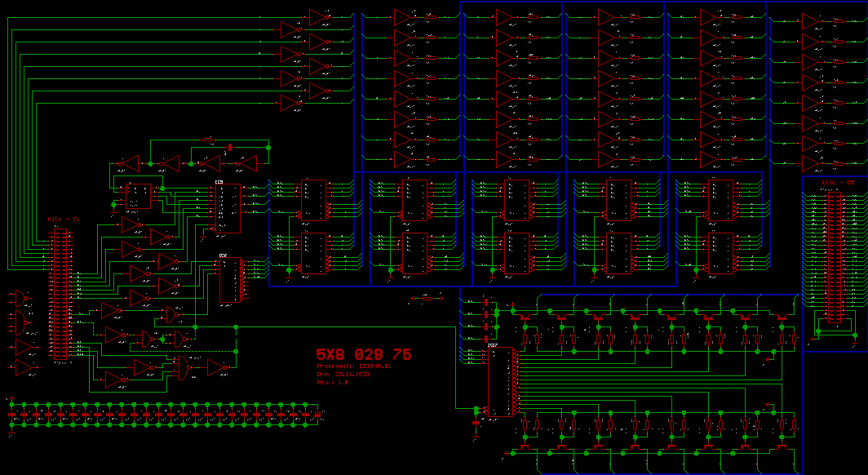Select the ground symbol below IC7's capacitor

click(476, 437)
